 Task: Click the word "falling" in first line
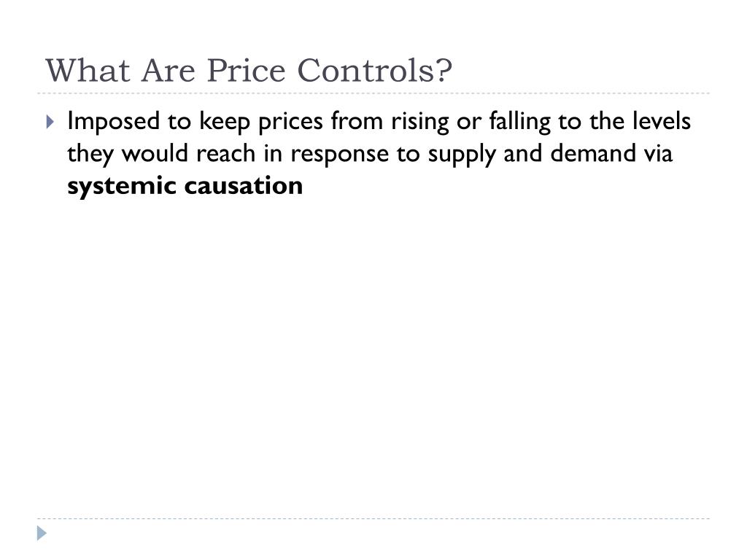(x=519, y=122)
